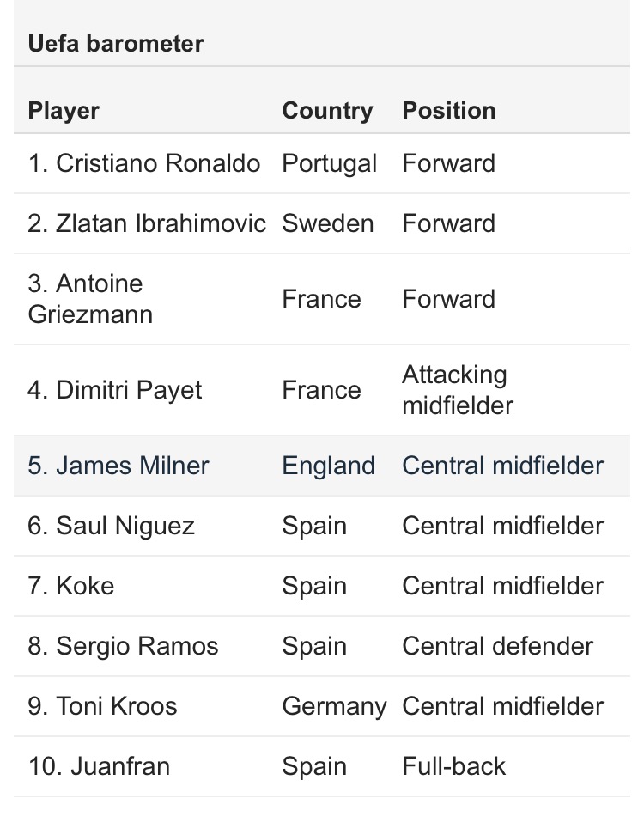Select the England country cell
The image size is (644, 823).
pos(328,466)
